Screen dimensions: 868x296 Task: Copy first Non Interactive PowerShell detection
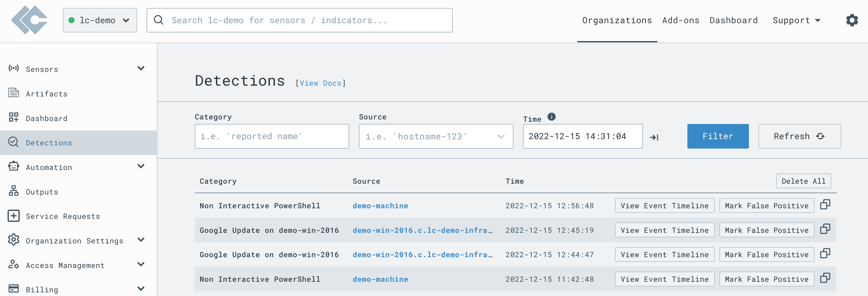(x=825, y=205)
